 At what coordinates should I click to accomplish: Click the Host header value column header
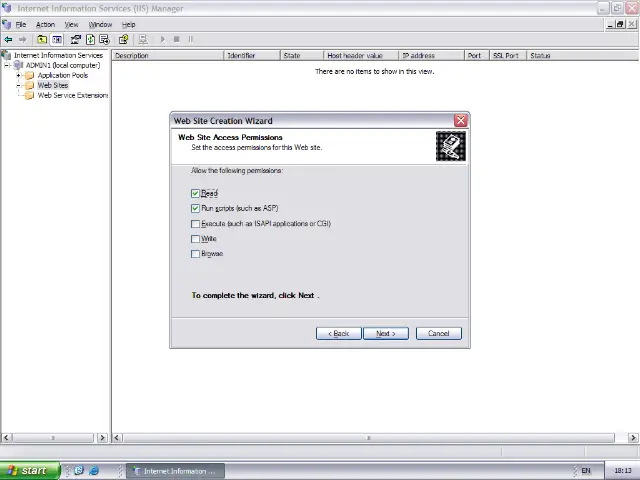(361, 56)
